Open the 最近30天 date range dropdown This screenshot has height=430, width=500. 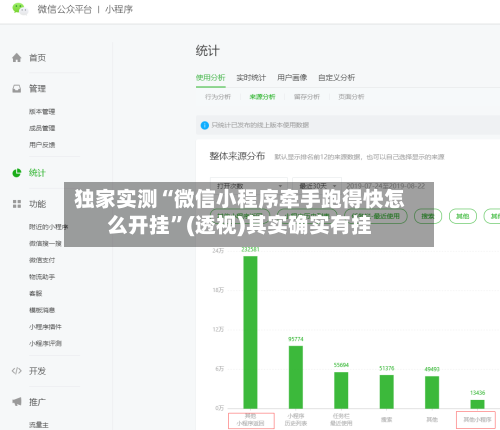(317, 186)
